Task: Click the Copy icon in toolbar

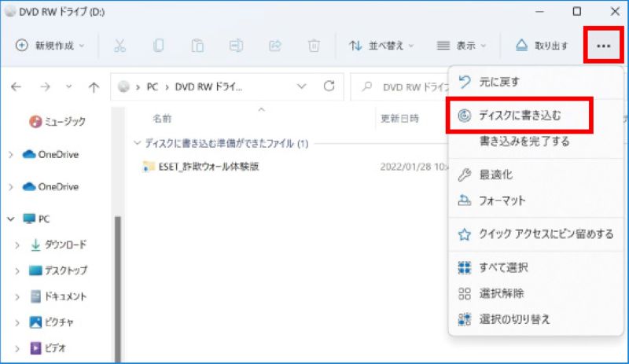Action: (159, 46)
